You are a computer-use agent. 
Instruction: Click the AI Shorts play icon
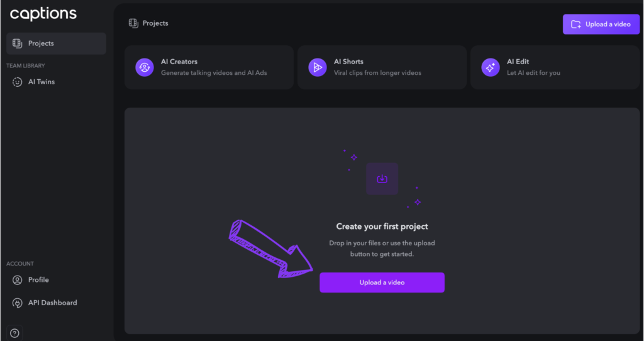[318, 67]
